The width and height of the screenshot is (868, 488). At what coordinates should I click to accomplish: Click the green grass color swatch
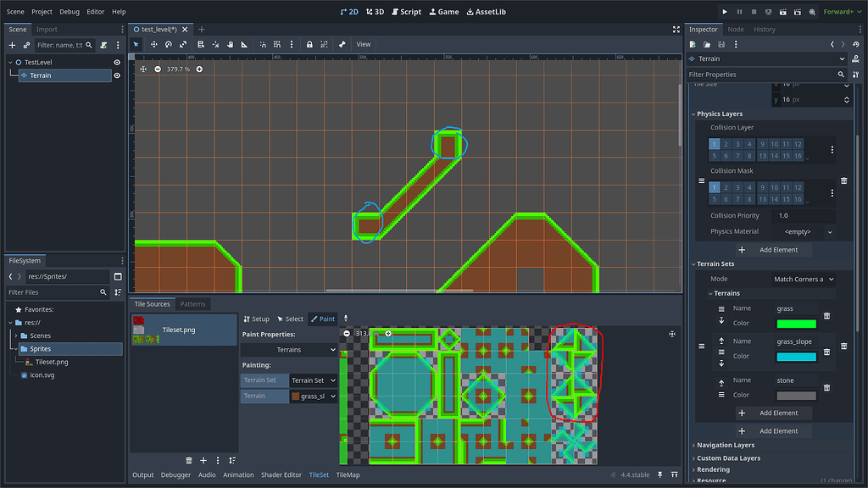point(798,324)
